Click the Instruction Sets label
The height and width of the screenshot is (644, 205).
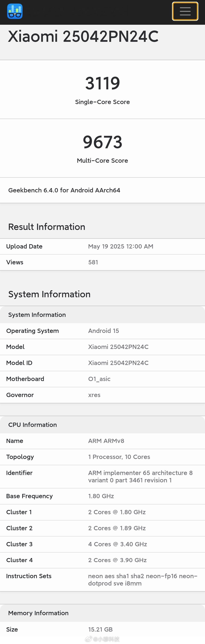pos(29,576)
